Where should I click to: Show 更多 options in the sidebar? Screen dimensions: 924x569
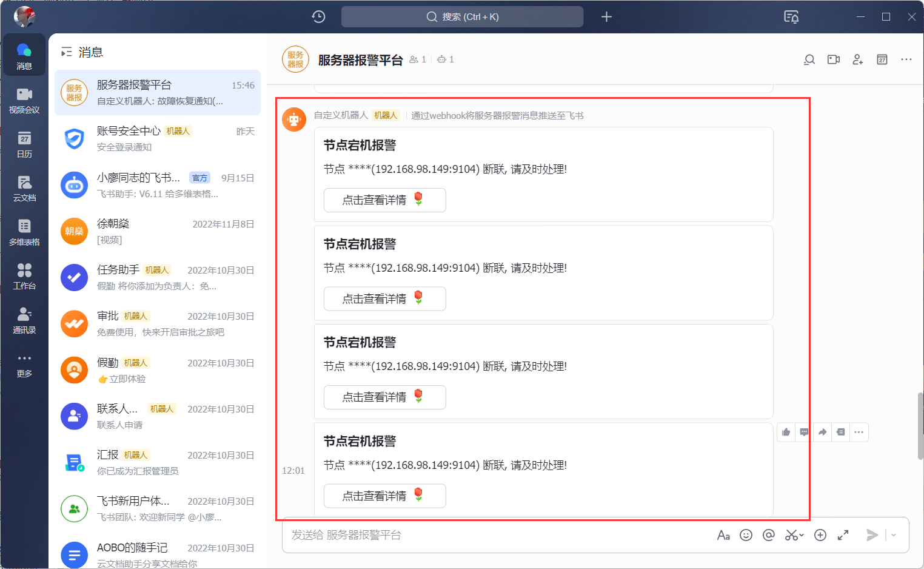coord(24,365)
